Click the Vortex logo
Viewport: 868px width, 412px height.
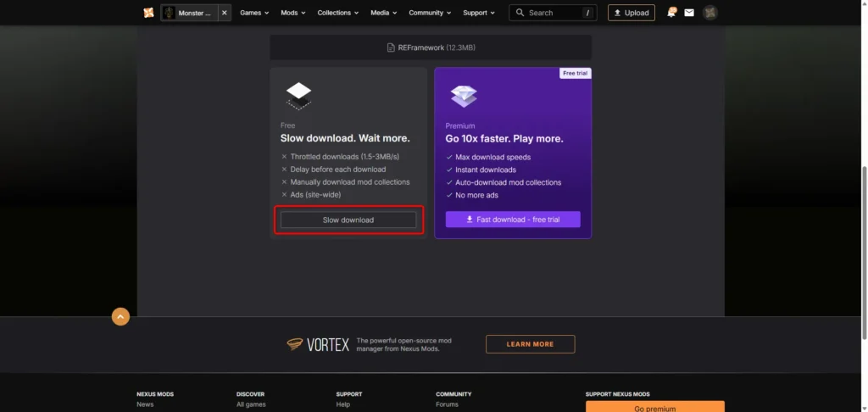(319, 344)
